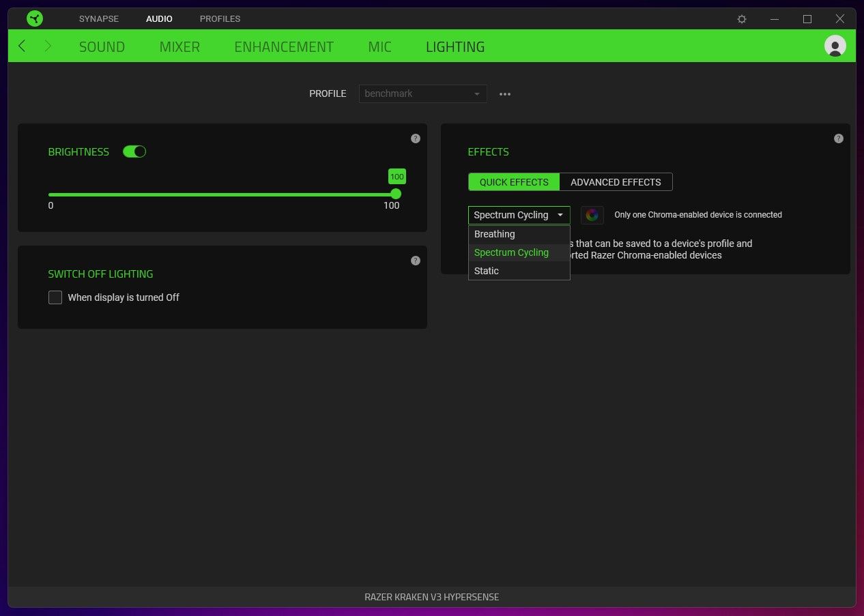Open the user account avatar

click(835, 46)
